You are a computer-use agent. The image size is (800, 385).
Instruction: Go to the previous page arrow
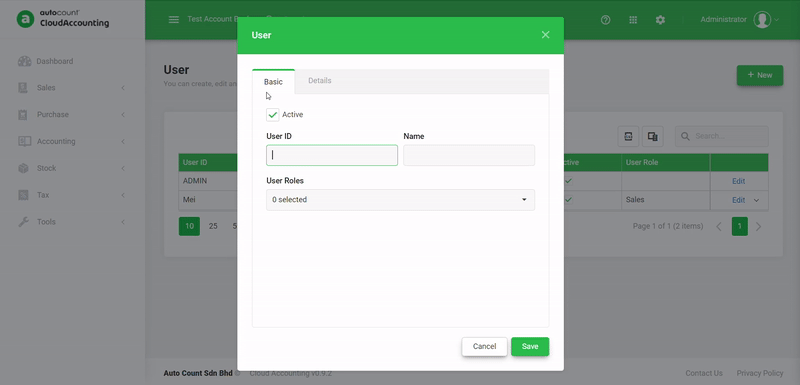pyautogui.click(x=719, y=226)
